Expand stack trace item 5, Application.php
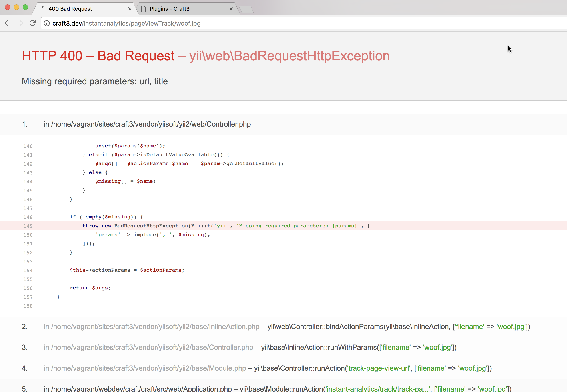567x392 pixels. click(138, 389)
